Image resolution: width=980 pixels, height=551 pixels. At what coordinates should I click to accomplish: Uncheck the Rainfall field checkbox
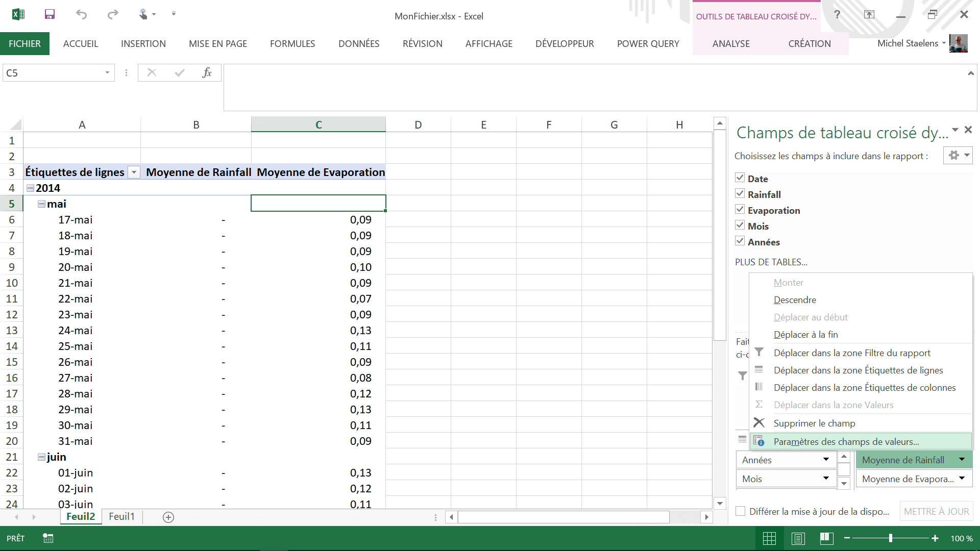740,194
